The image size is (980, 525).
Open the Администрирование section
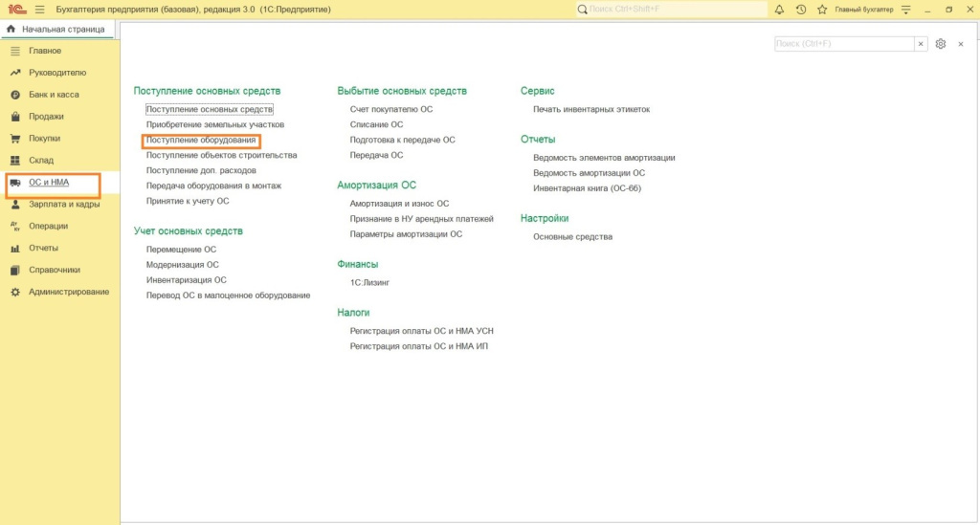[69, 292]
